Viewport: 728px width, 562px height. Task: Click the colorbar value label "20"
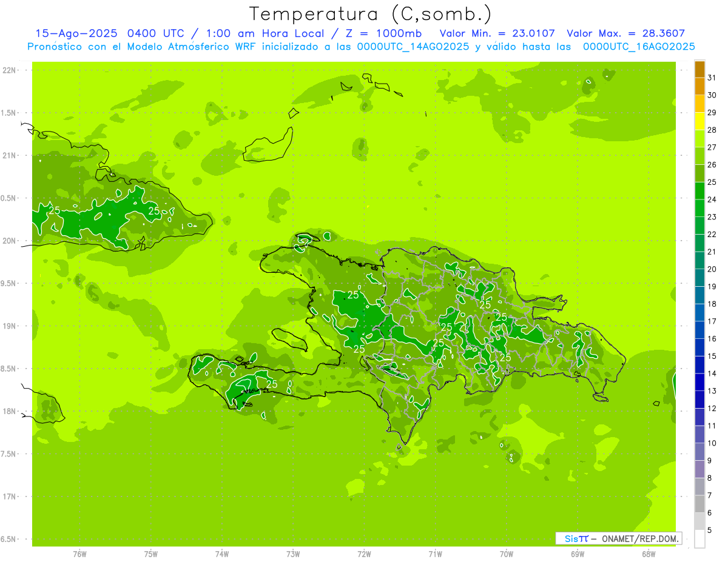point(712,269)
